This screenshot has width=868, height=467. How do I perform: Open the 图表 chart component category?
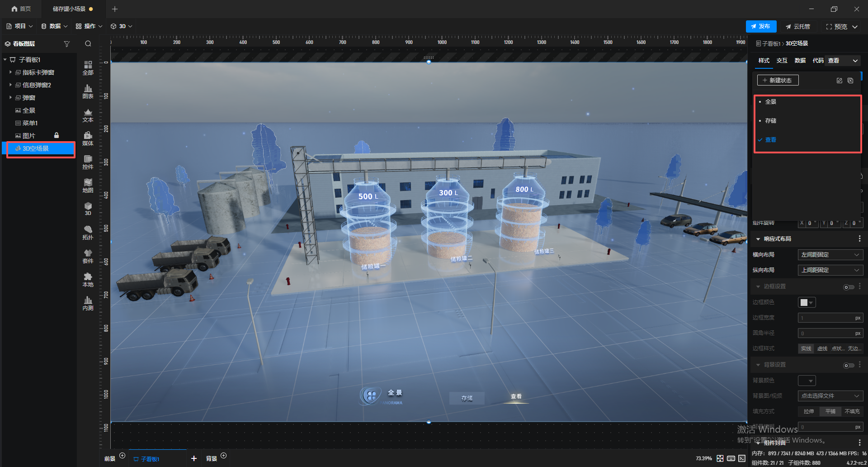tap(88, 91)
